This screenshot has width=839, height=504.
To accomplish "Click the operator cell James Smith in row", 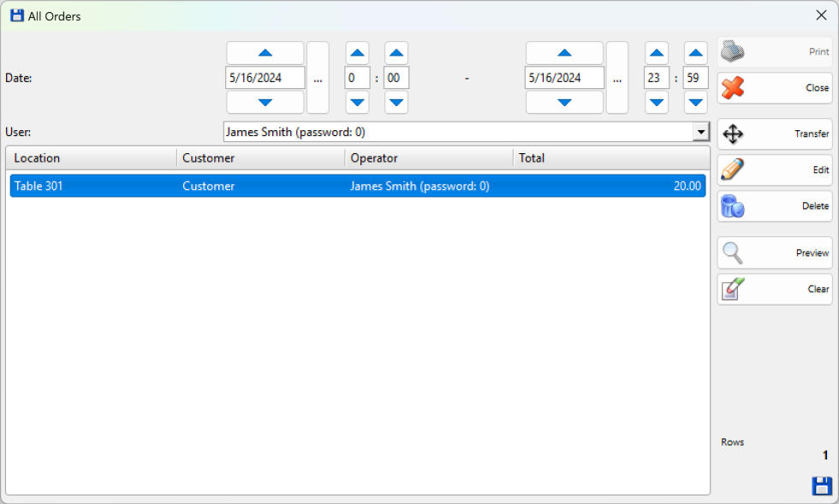I will pyautogui.click(x=419, y=187).
